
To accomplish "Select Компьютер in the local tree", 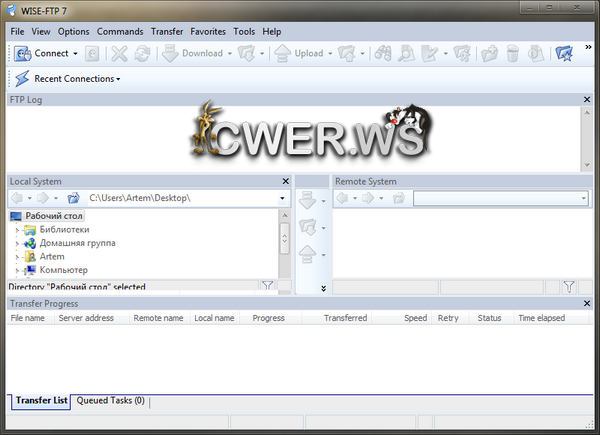I will pos(63,270).
